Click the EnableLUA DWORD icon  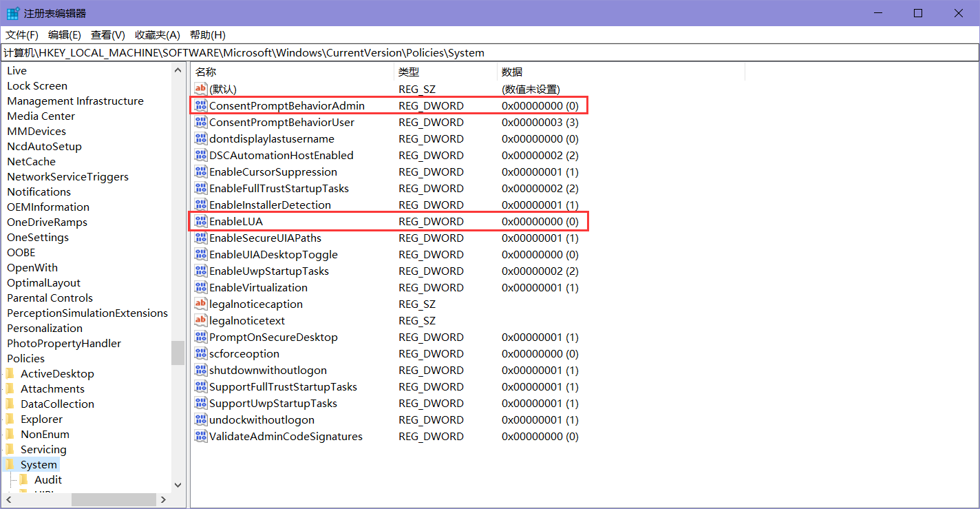point(200,221)
